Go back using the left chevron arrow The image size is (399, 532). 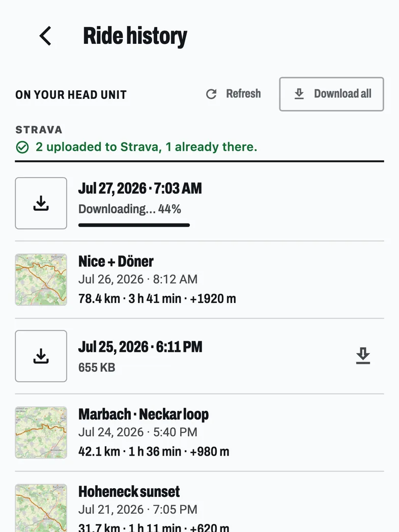(x=45, y=36)
